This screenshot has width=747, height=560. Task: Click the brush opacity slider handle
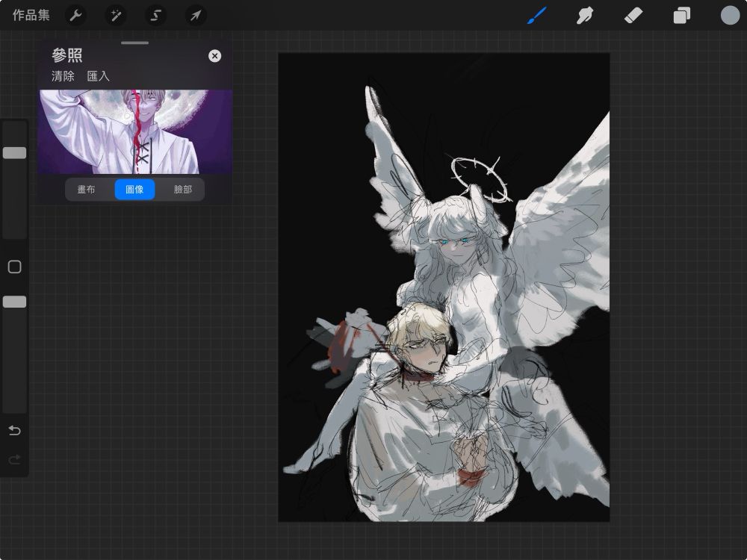coord(14,302)
